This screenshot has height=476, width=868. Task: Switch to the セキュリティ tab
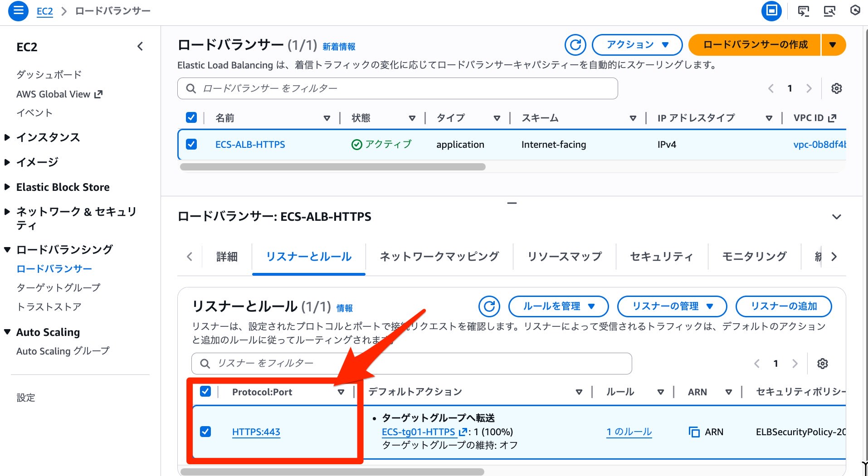662,257
